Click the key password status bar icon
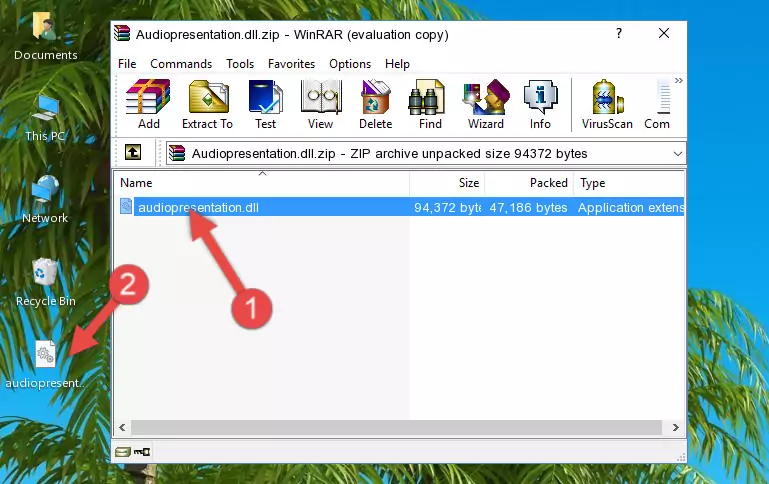 pos(142,452)
